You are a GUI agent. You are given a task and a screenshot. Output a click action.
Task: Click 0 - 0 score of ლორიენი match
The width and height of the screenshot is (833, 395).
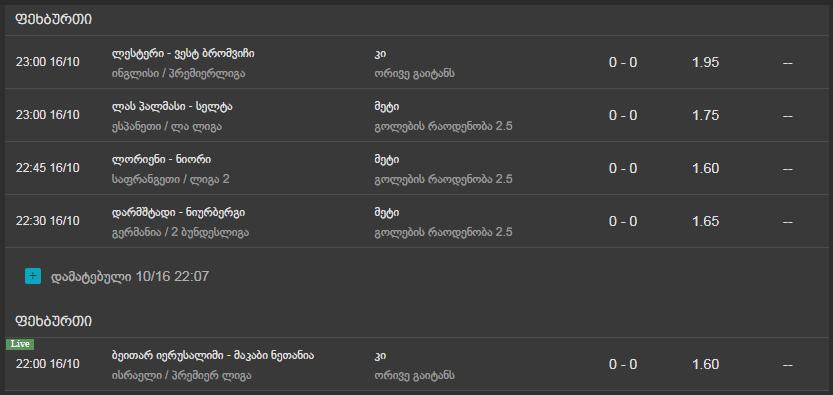pos(623,168)
